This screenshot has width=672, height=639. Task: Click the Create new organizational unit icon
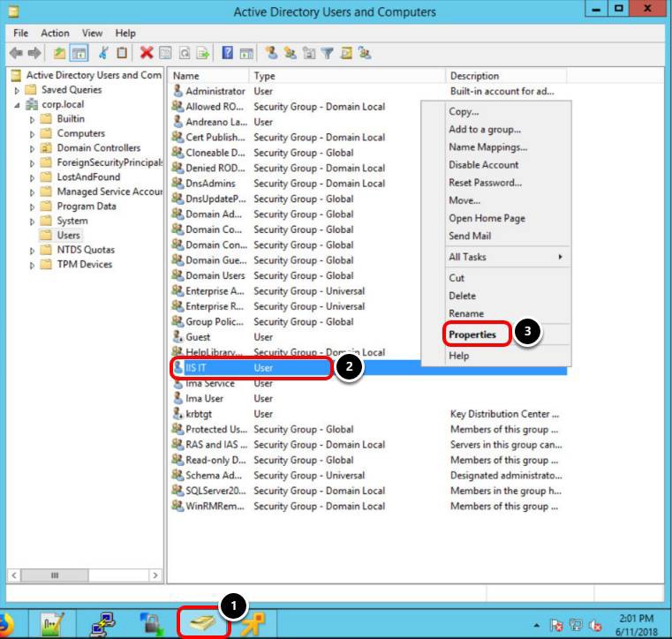(309, 53)
